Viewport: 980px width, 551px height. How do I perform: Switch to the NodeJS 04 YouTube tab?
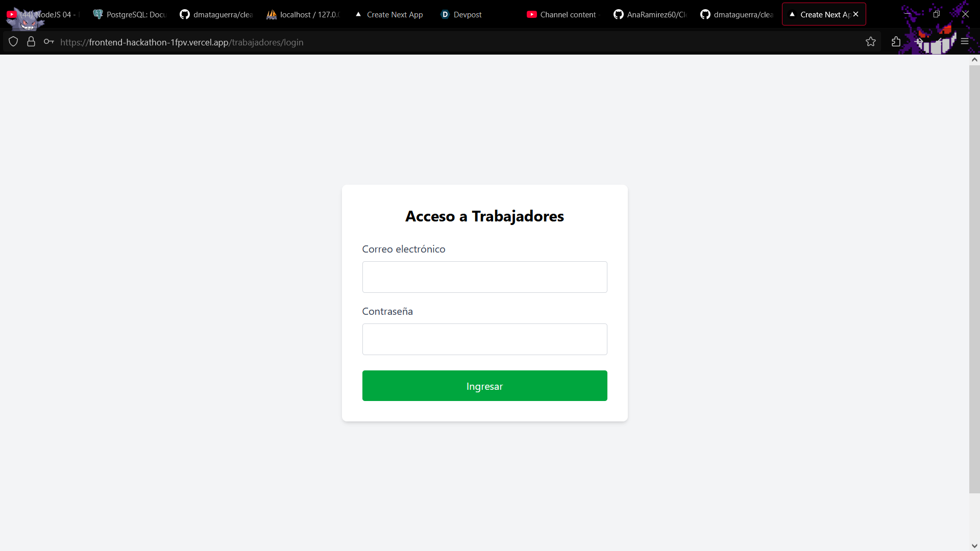(x=45, y=14)
